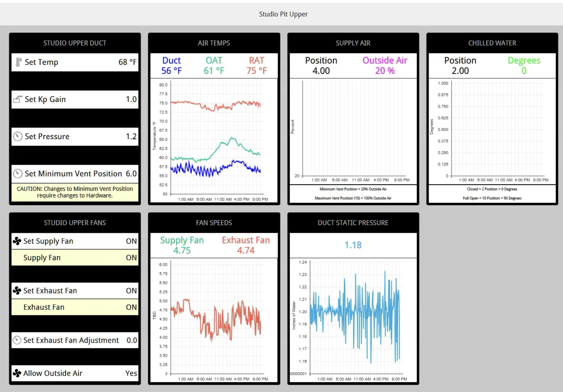
Task: Click the Kp Gain slider icon
Action: (x=18, y=100)
